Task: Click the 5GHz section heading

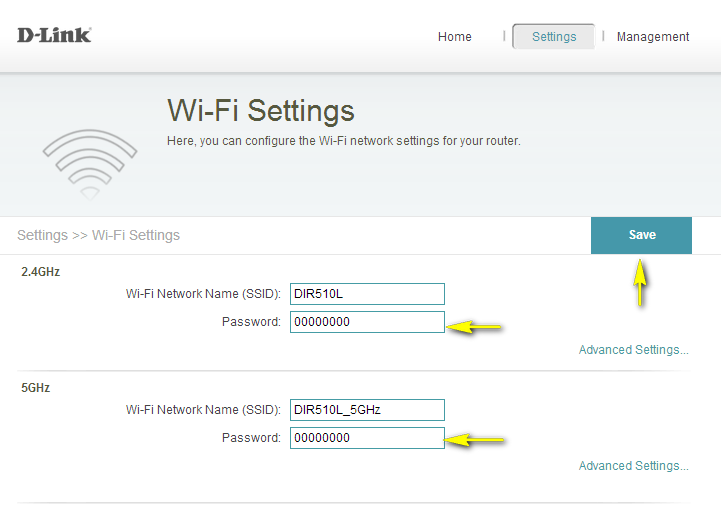Action: click(36, 388)
